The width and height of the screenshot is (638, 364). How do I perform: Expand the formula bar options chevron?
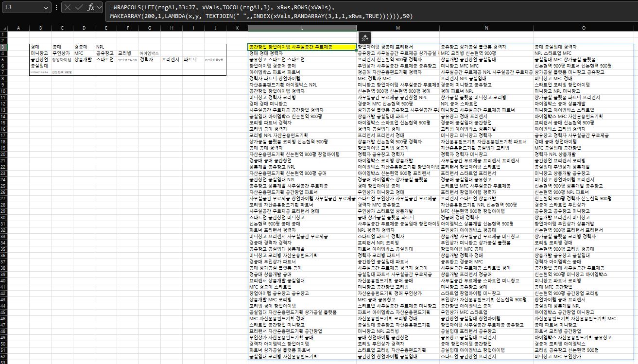99,8
